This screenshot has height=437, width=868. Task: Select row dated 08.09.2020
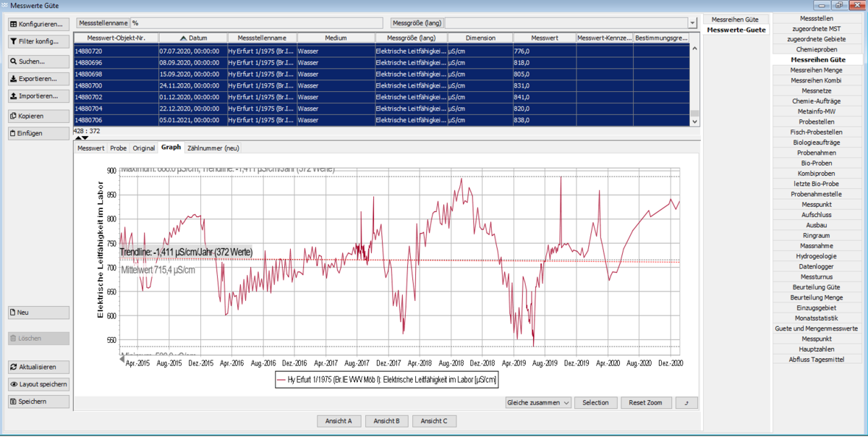click(382, 62)
